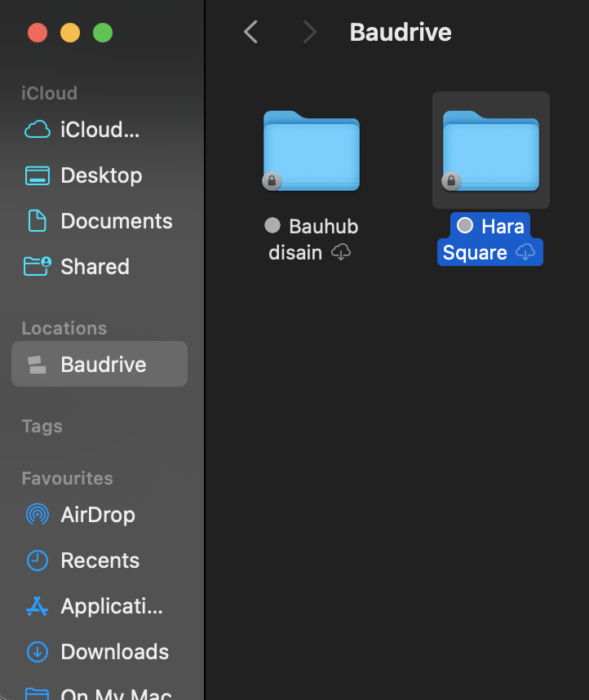This screenshot has width=589, height=700.
Task: Click the lock badge on Hara Square folder
Action: coord(451,181)
